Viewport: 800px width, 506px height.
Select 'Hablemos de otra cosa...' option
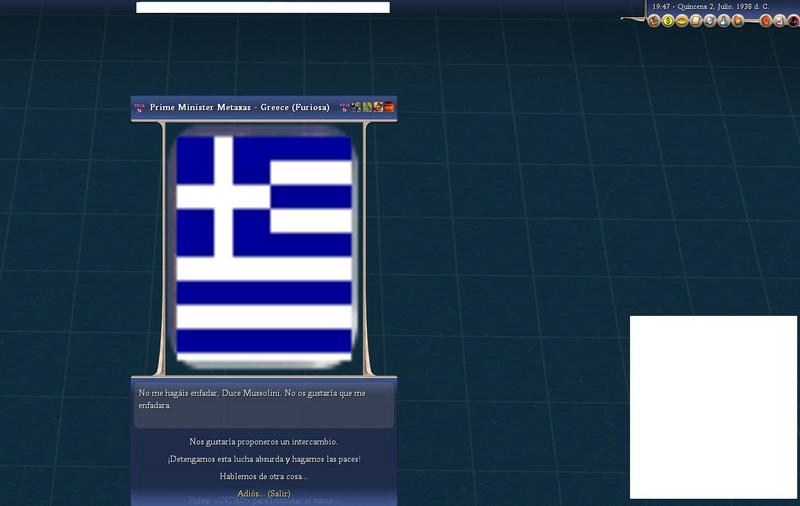tap(263, 476)
